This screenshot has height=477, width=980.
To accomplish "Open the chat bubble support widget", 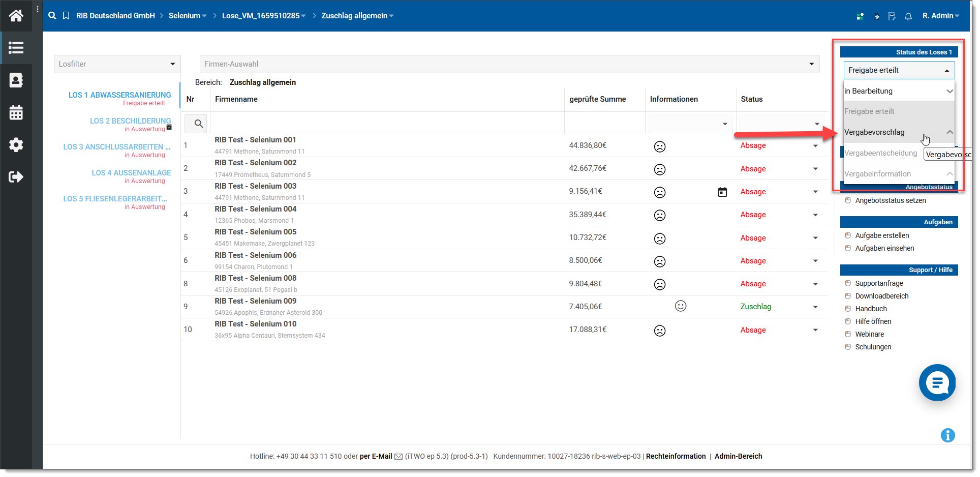I will coord(937,382).
